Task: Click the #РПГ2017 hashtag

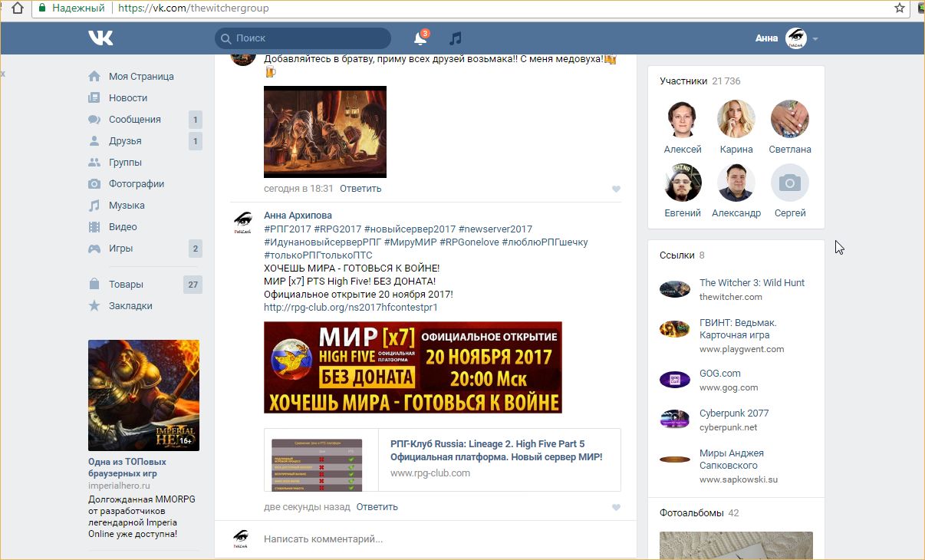Action: point(288,229)
